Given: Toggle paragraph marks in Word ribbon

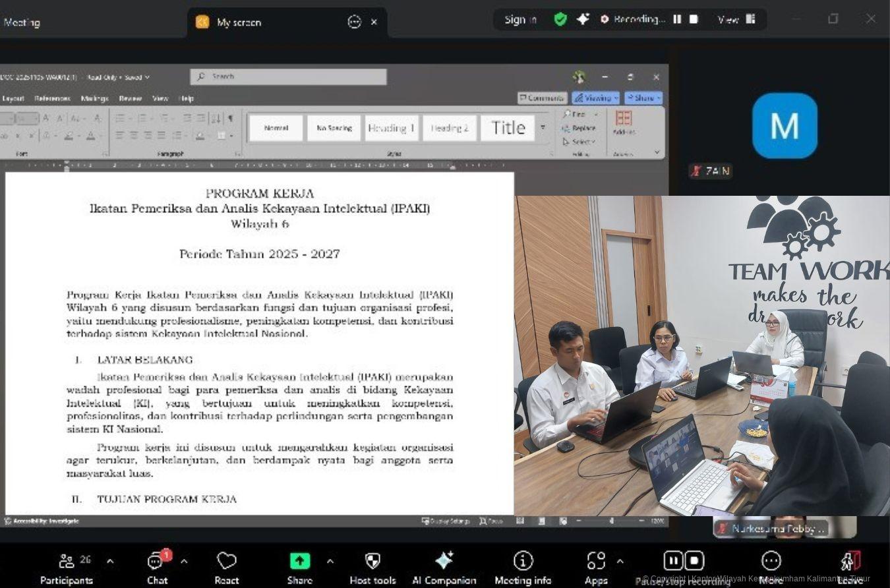Looking at the screenshot, I should point(231,119).
